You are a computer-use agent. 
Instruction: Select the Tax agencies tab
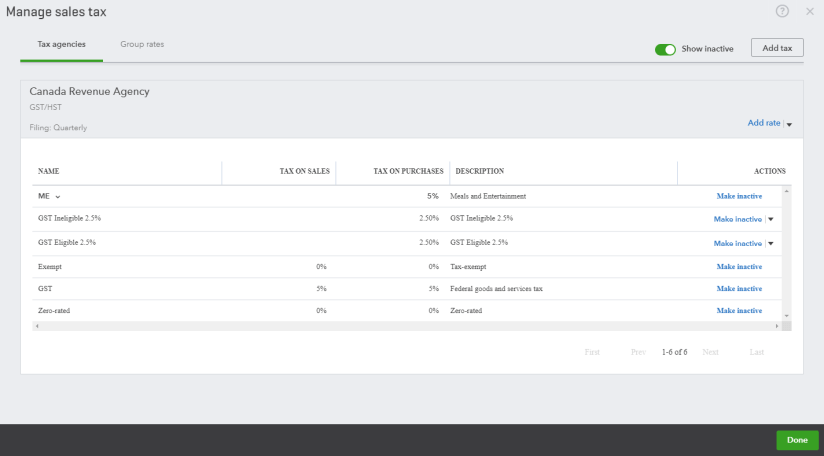pyautogui.click(x=61, y=45)
